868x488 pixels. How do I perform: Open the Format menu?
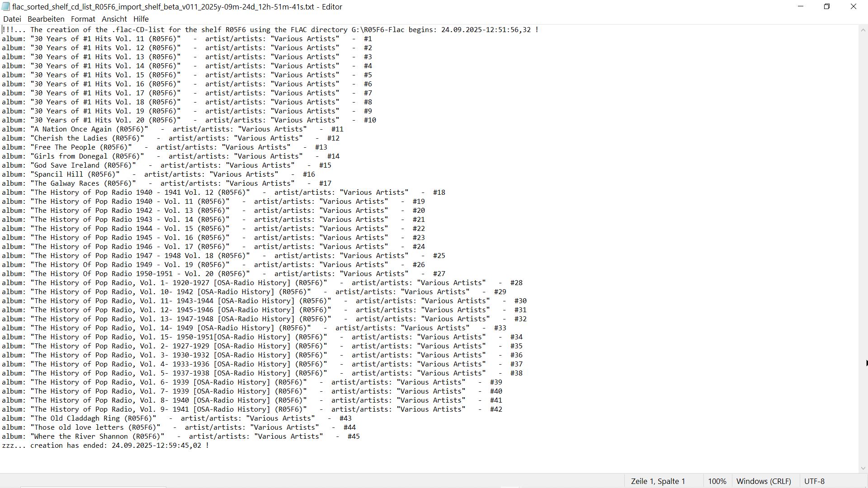(83, 19)
